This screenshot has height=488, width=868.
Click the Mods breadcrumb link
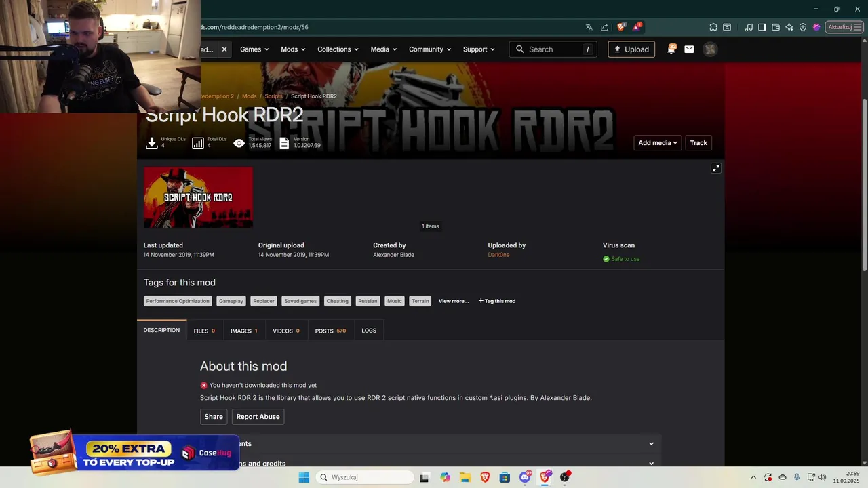(x=250, y=96)
